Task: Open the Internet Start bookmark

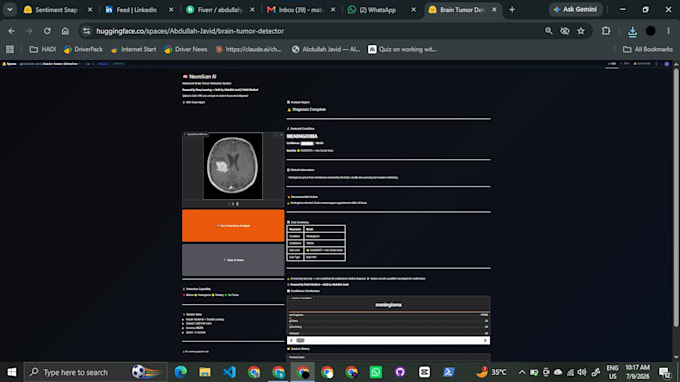Action: point(134,49)
